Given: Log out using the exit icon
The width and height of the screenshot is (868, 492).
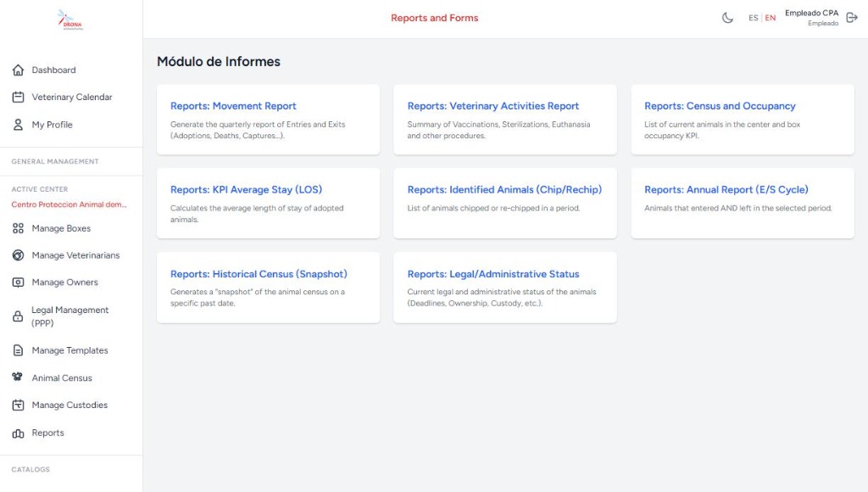Looking at the screenshot, I should pos(852,18).
